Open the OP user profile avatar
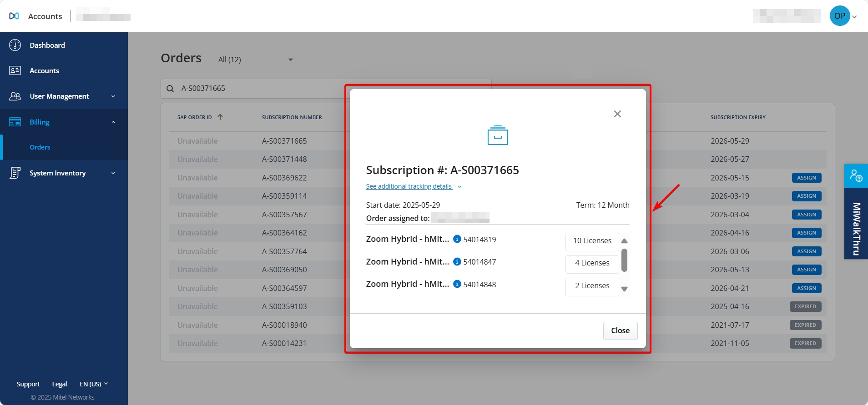868x405 pixels. [x=840, y=16]
